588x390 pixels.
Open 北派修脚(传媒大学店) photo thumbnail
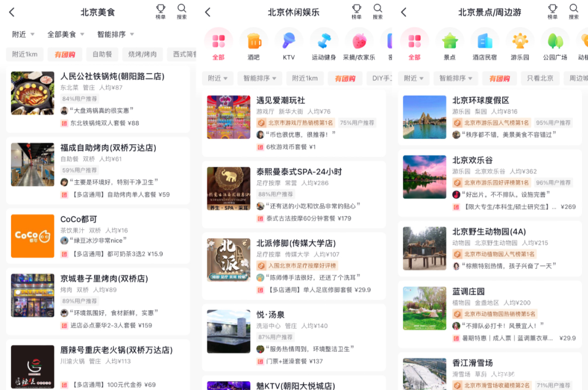point(229,260)
